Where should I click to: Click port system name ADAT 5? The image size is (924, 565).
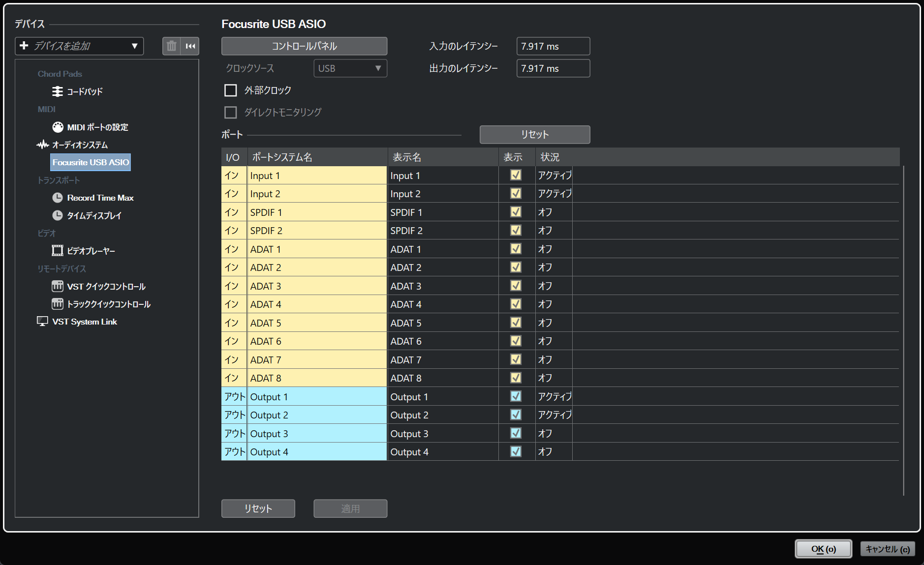tap(317, 323)
